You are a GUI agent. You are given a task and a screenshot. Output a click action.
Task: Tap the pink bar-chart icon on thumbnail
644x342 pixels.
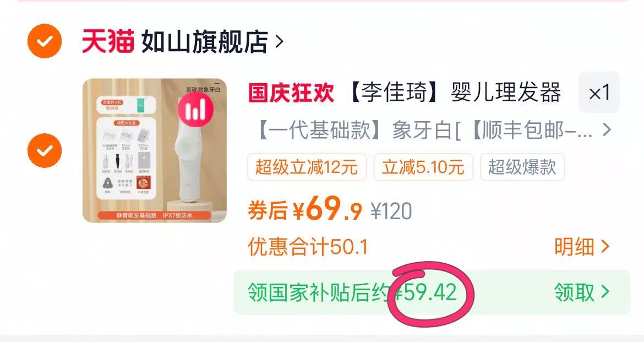195,110
